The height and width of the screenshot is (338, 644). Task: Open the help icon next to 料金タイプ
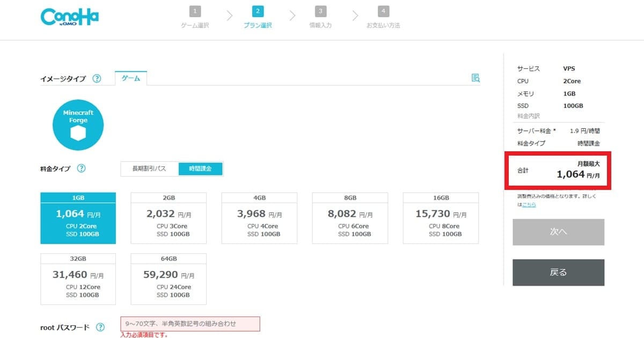81,168
